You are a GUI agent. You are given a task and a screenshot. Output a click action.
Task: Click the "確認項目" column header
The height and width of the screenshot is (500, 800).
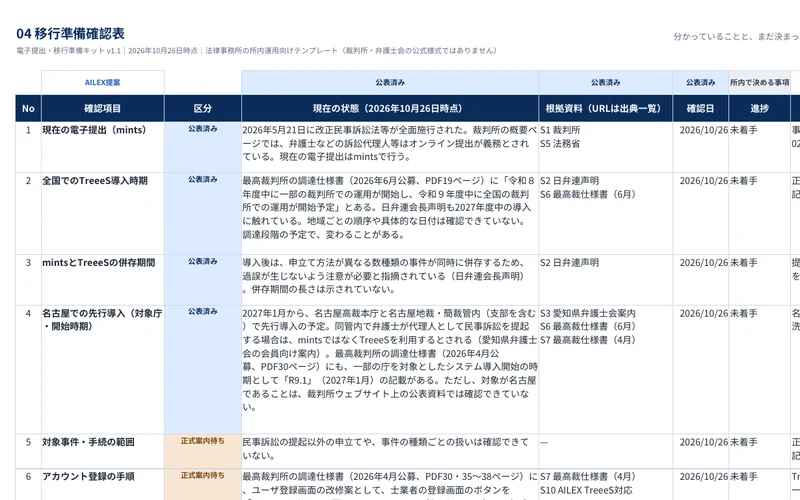coord(103,108)
